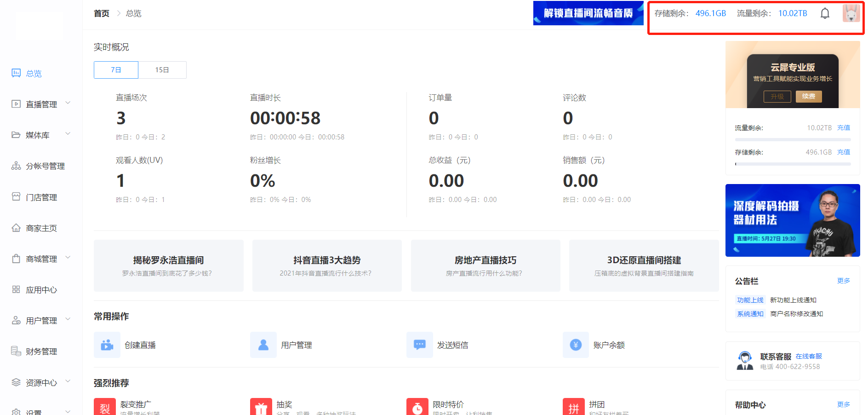This screenshot has width=868, height=415.
Task: Open 商户名称修改通知 announcement
Action: 796,314
